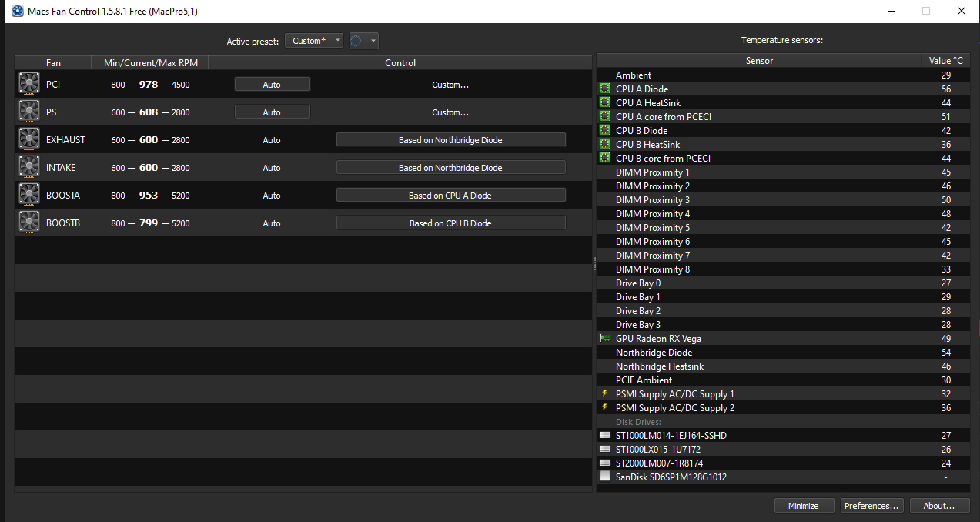Select the Northbridge Heatsink sensor row
Image resolution: width=980 pixels, height=522 pixels.
tap(784, 366)
